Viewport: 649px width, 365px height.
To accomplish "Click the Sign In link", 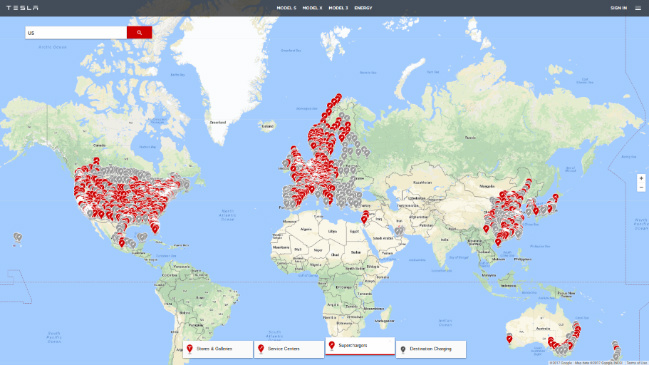I will [618, 8].
